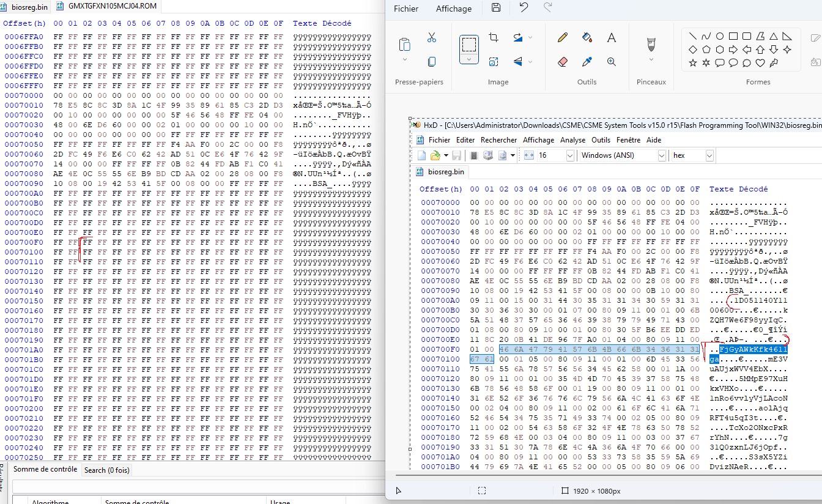Pick the five-point star shape
The height and width of the screenshot is (504, 822).
[x=693, y=62]
